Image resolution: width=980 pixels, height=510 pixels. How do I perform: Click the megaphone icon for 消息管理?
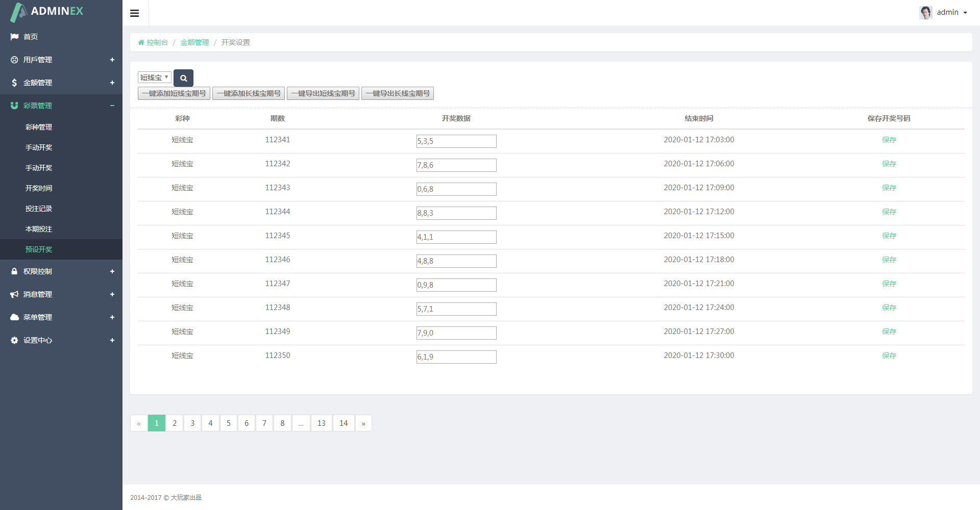point(14,294)
